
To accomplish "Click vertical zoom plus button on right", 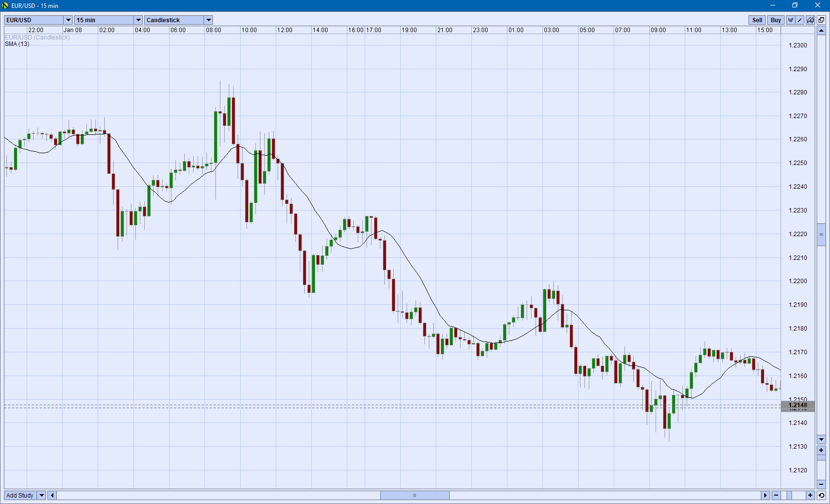I will [821, 450].
